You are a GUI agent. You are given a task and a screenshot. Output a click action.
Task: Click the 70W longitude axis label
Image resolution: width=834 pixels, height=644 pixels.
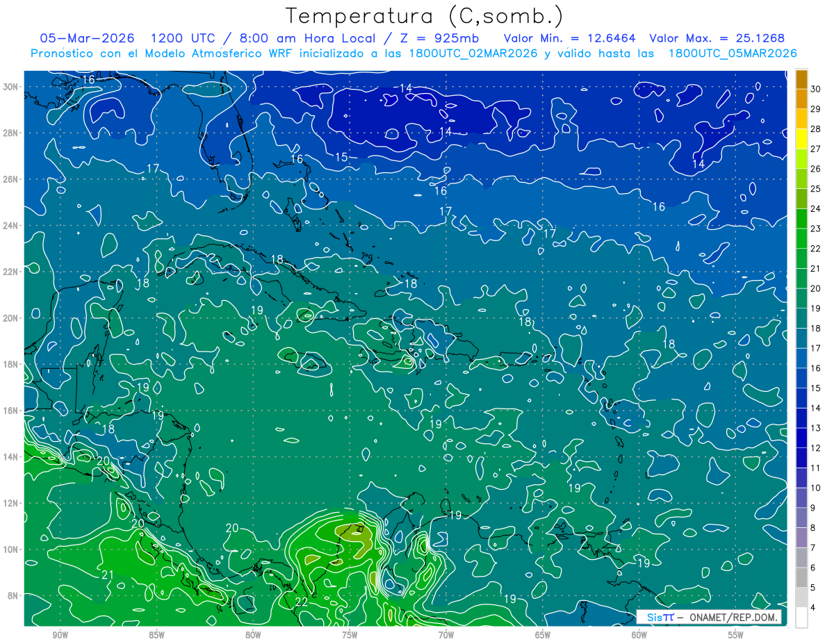(446, 635)
